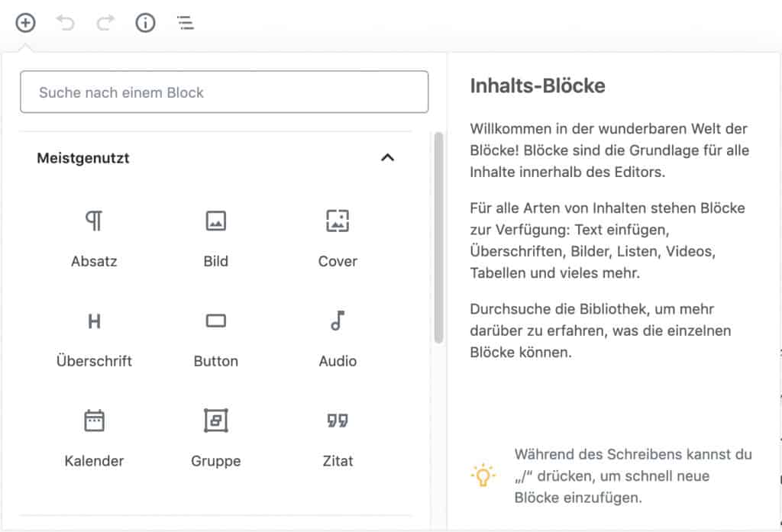
Task: Click the Cover label
Action: tap(338, 261)
